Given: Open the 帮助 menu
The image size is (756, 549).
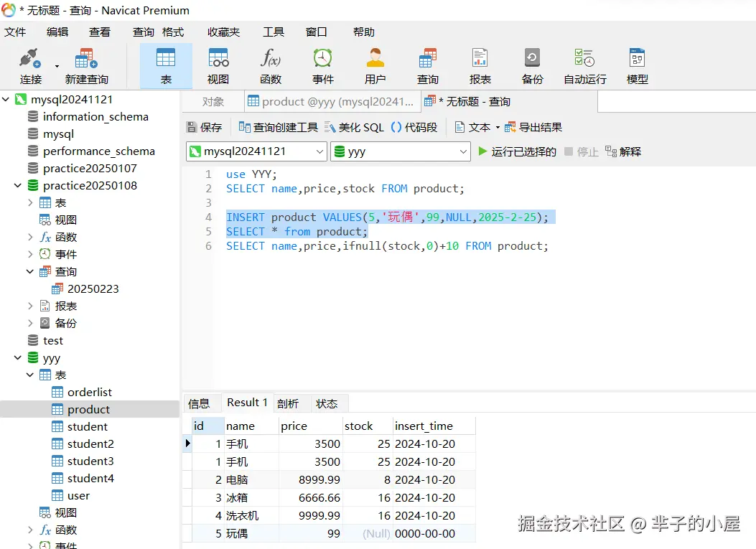Looking at the screenshot, I should pyautogui.click(x=363, y=32).
